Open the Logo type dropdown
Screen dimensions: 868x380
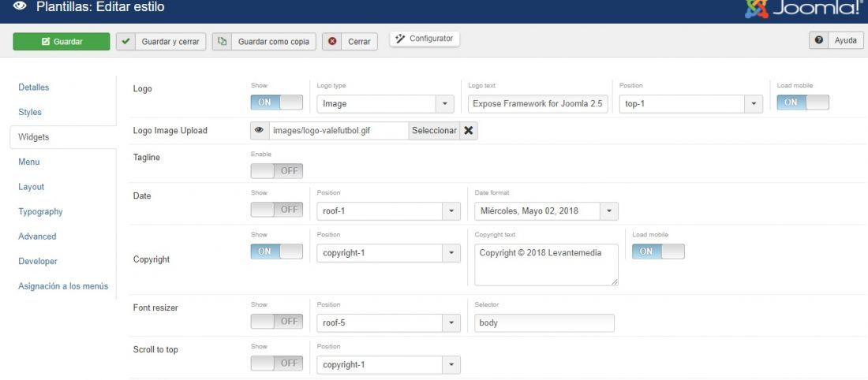pos(385,104)
